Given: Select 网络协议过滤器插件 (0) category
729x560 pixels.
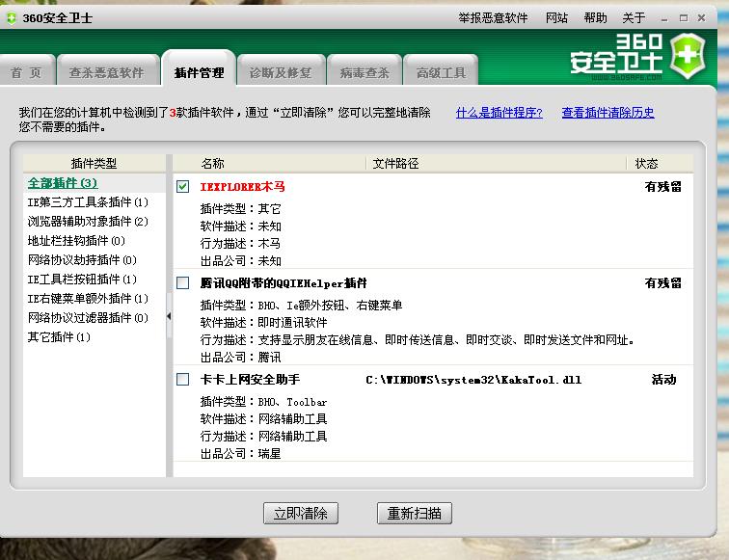Looking at the screenshot, I should [x=88, y=318].
